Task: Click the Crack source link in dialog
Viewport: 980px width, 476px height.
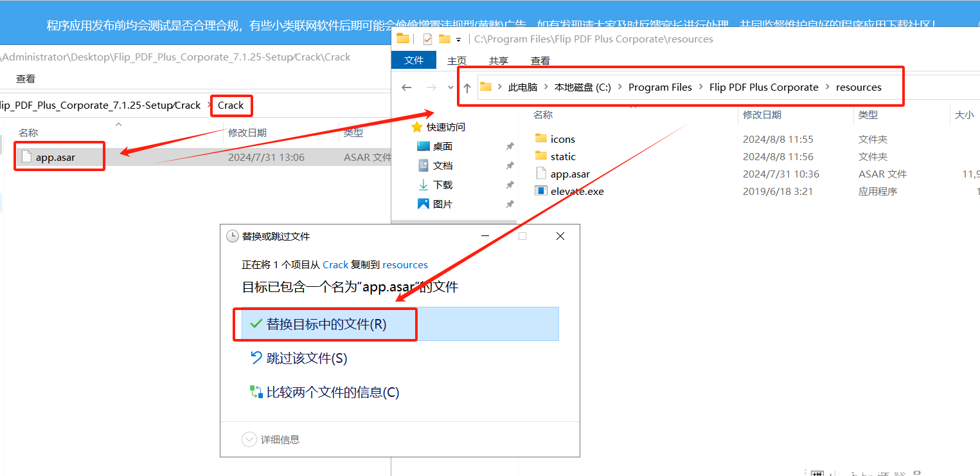Action: tap(335, 264)
